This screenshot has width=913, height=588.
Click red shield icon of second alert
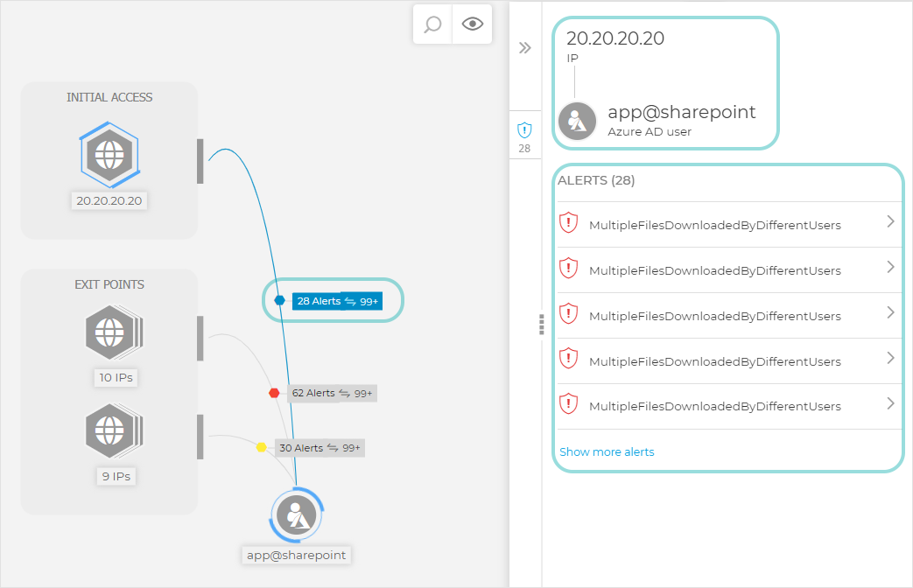click(569, 268)
